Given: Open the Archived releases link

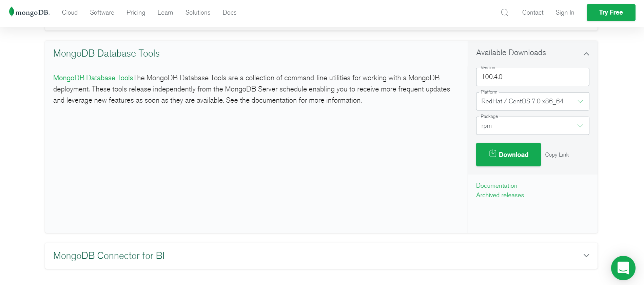Looking at the screenshot, I should point(500,195).
